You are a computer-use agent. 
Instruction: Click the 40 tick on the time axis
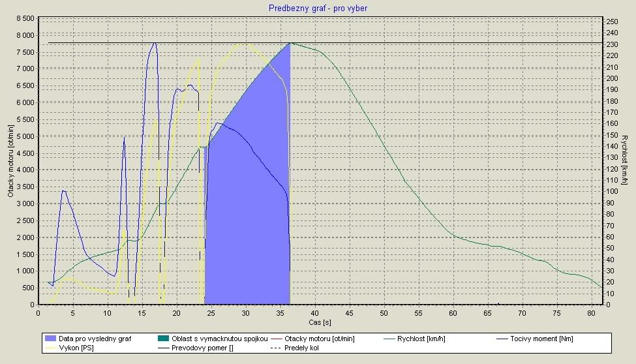pos(315,314)
